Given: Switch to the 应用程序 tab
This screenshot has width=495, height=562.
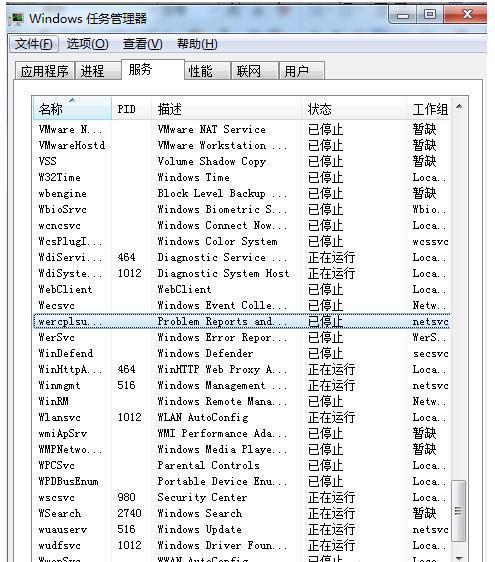Looking at the screenshot, I should click(x=44, y=71).
